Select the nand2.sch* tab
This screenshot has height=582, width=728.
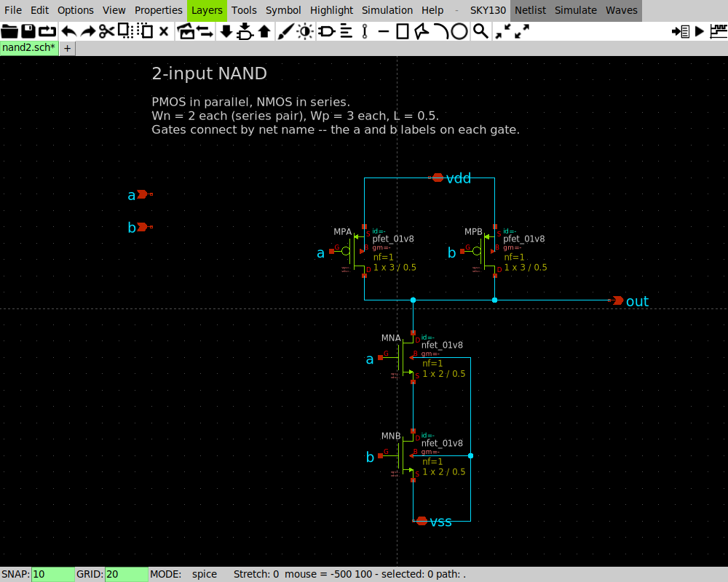[29, 48]
